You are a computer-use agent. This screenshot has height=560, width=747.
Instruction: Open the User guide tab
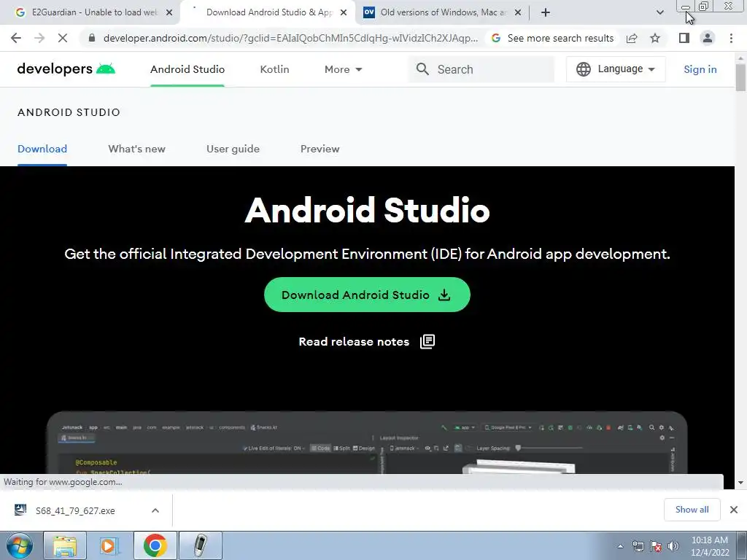233,149
